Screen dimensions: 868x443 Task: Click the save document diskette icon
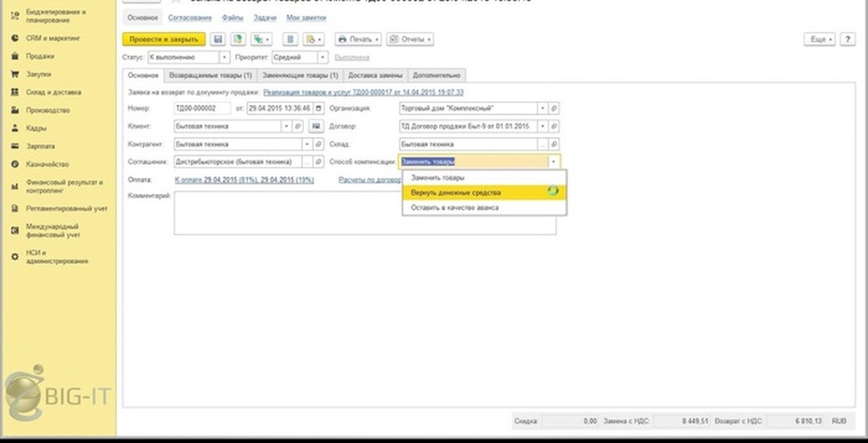tap(218, 39)
